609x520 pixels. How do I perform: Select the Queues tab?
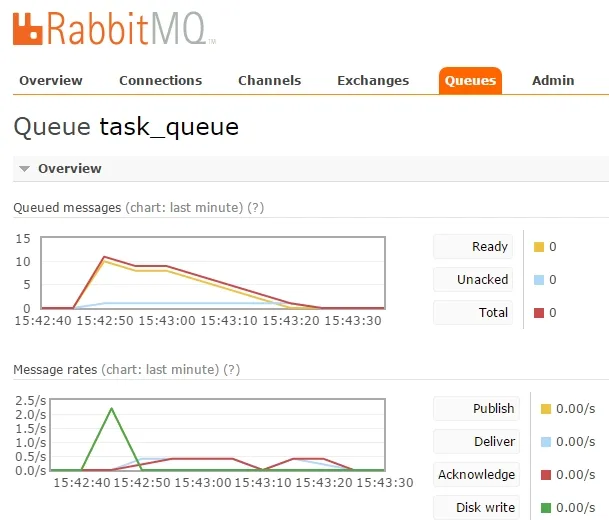click(x=470, y=80)
